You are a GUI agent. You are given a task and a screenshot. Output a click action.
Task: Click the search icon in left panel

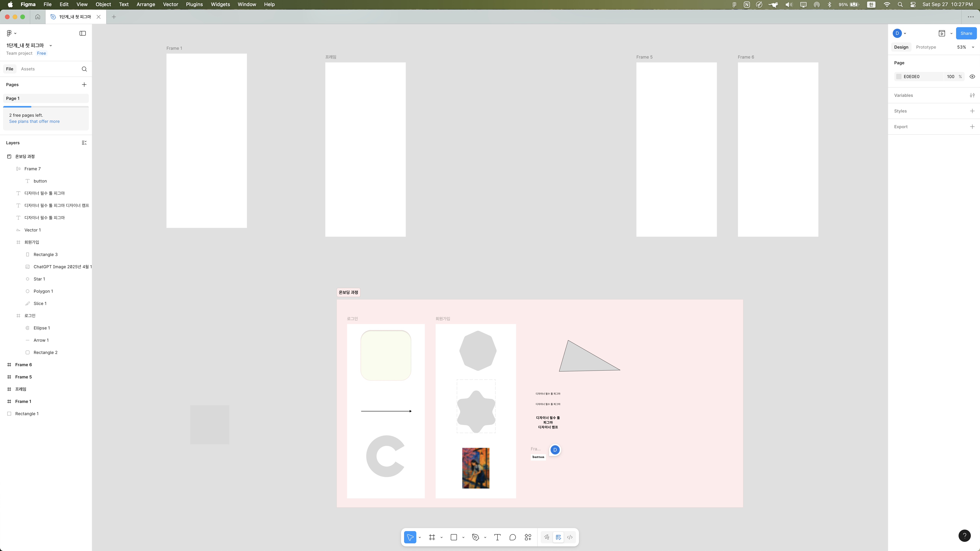click(x=84, y=69)
